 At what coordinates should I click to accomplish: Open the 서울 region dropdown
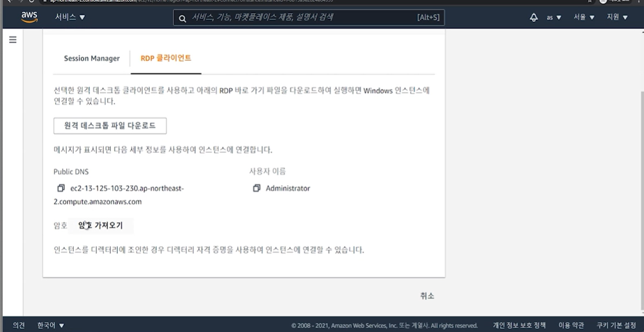pos(584,17)
